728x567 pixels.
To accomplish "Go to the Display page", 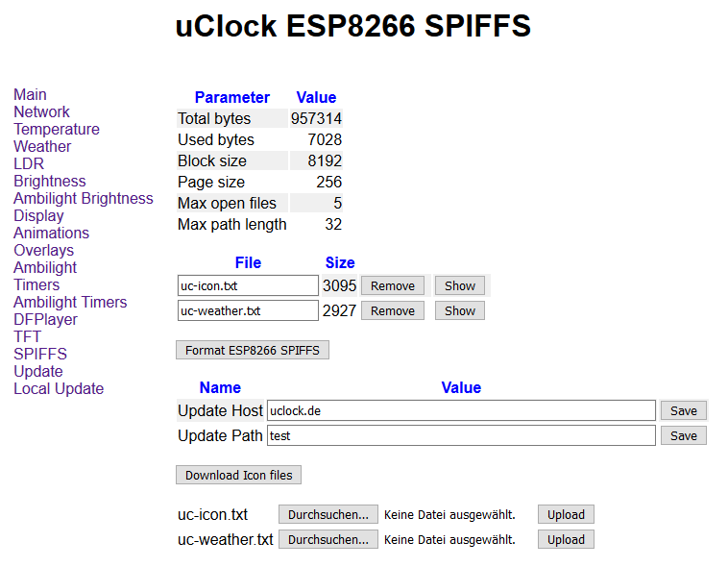I will point(38,215).
